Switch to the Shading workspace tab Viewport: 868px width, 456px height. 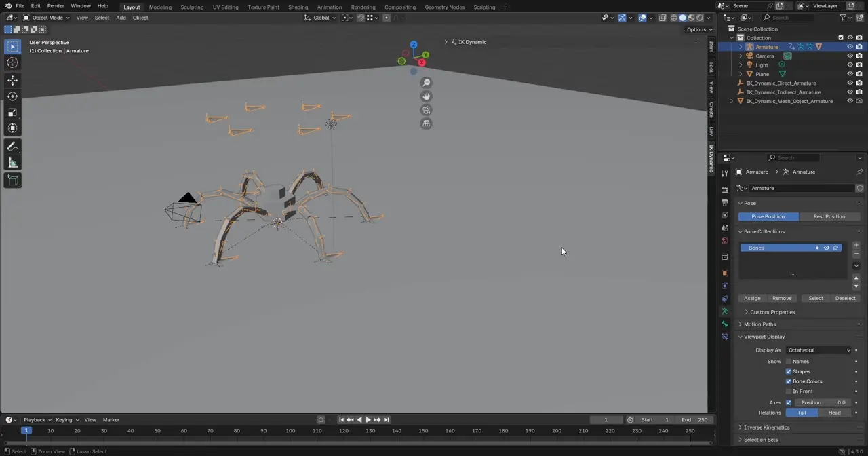[x=298, y=7]
